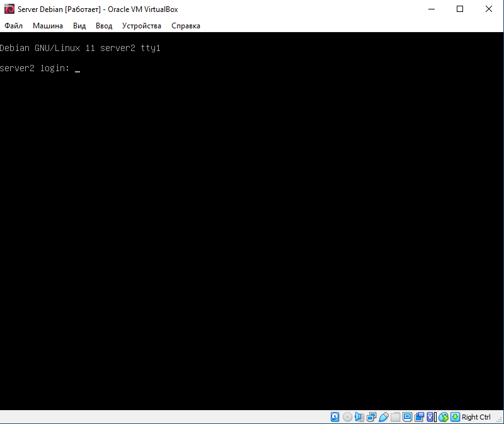Open the Справка help menu
The height and width of the screenshot is (424, 504).
[186, 26]
